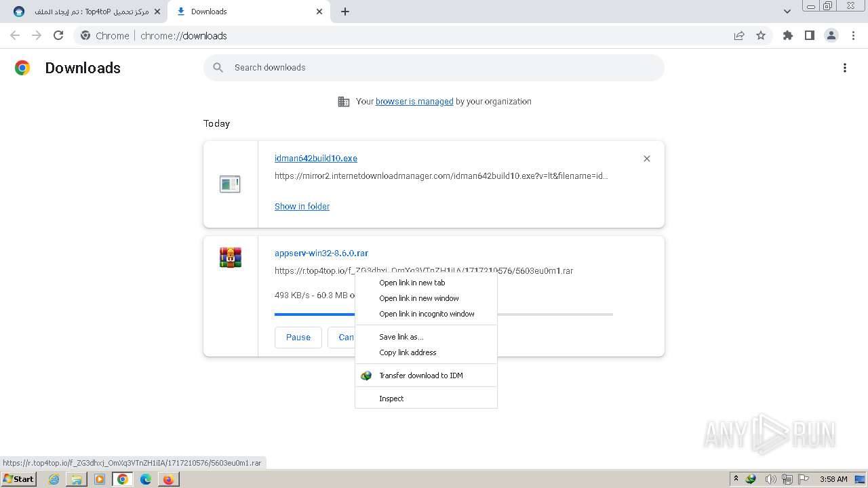Image resolution: width=868 pixels, height=488 pixels.
Task: Open the Windows Start menu
Action: (18, 479)
